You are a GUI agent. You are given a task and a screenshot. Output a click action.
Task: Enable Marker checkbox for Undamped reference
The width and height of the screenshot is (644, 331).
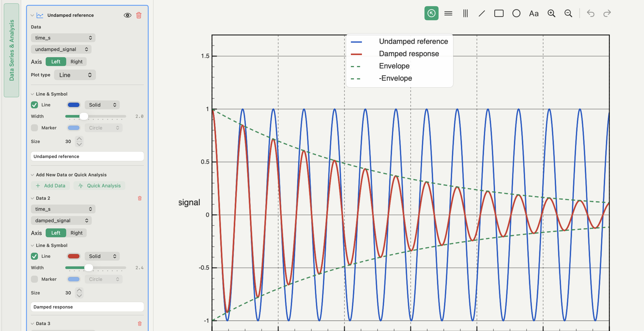(x=34, y=128)
